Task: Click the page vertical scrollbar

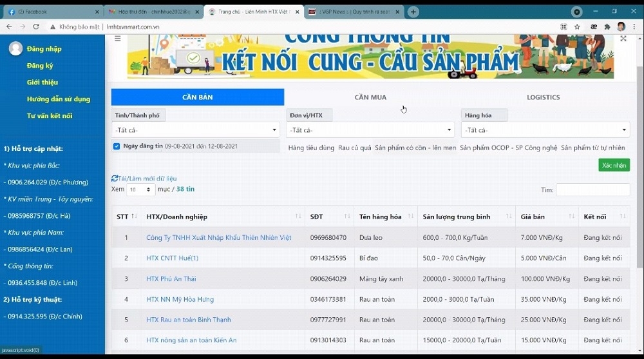Action: point(639,166)
